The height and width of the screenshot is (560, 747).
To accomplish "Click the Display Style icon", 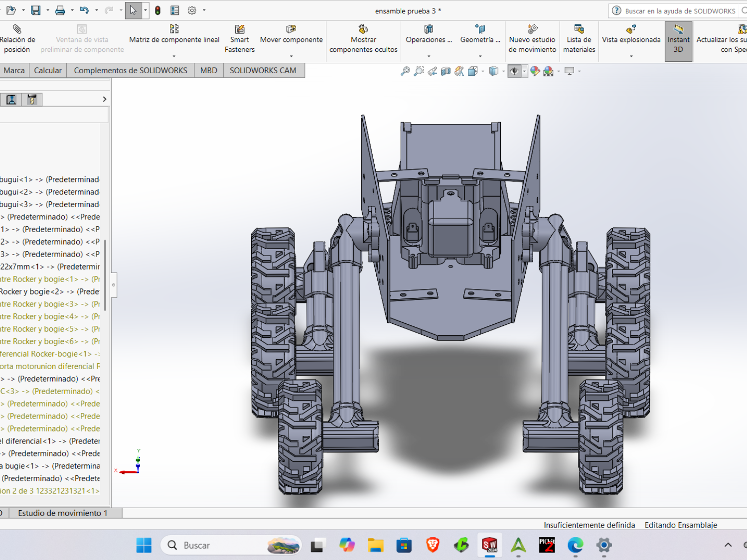I will (x=494, y=71).
